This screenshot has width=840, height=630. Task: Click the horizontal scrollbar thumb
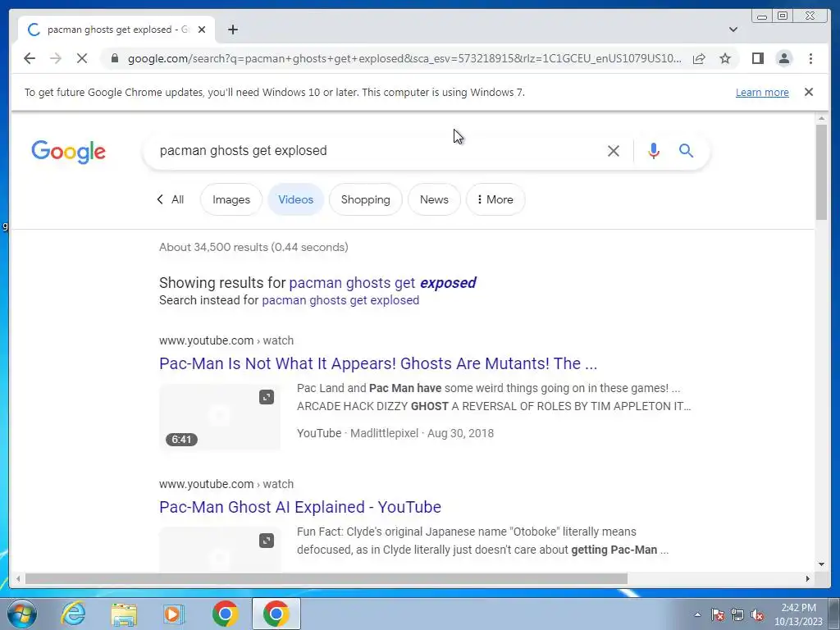click(326, 578)
